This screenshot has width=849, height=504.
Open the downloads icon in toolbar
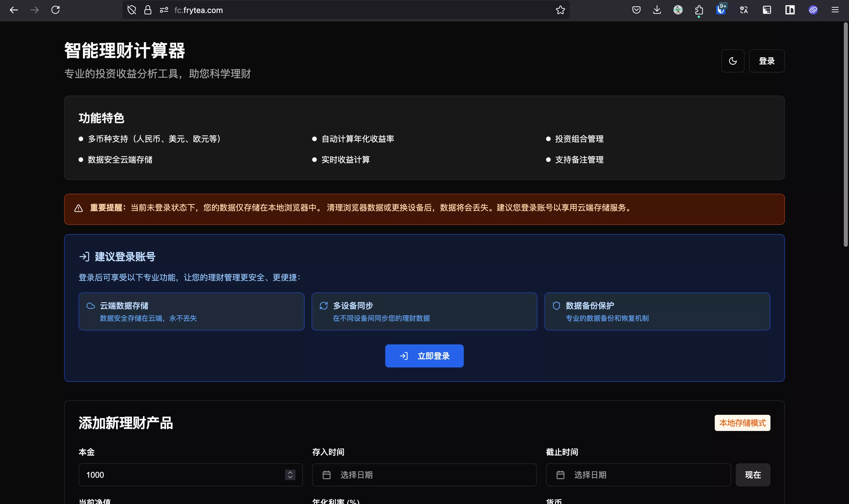pos(657,10)
